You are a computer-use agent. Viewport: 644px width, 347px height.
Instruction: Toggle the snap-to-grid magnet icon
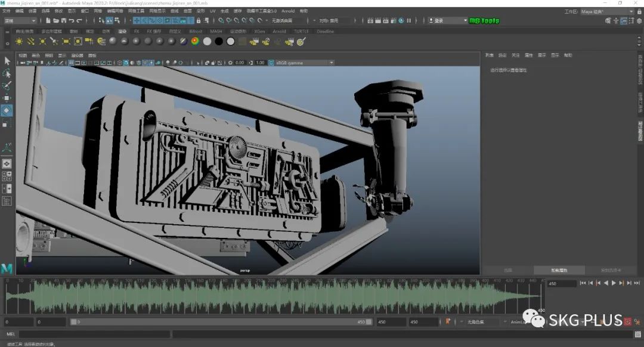tap(221, 20)
